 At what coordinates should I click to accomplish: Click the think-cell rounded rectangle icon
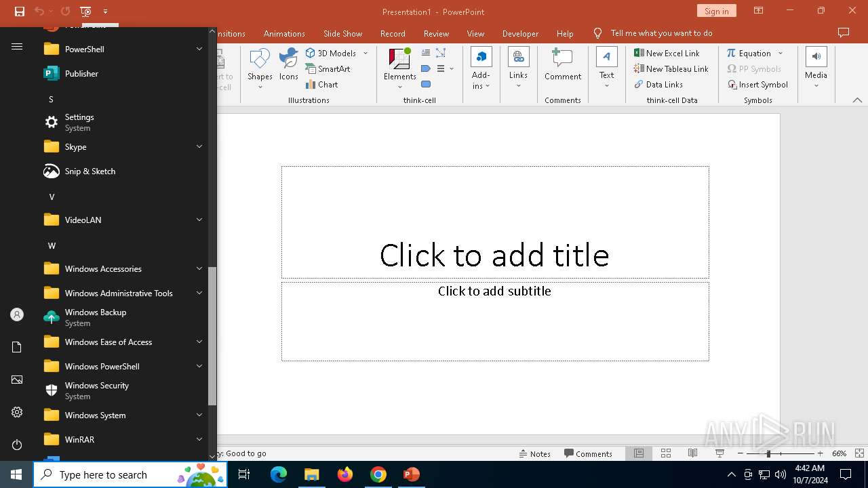426,84
